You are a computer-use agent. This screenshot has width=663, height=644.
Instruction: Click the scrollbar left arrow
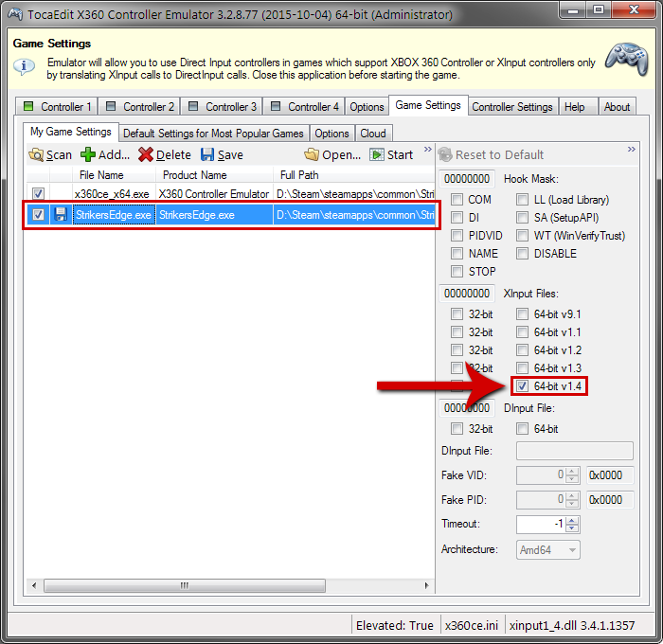coord(34,585)
